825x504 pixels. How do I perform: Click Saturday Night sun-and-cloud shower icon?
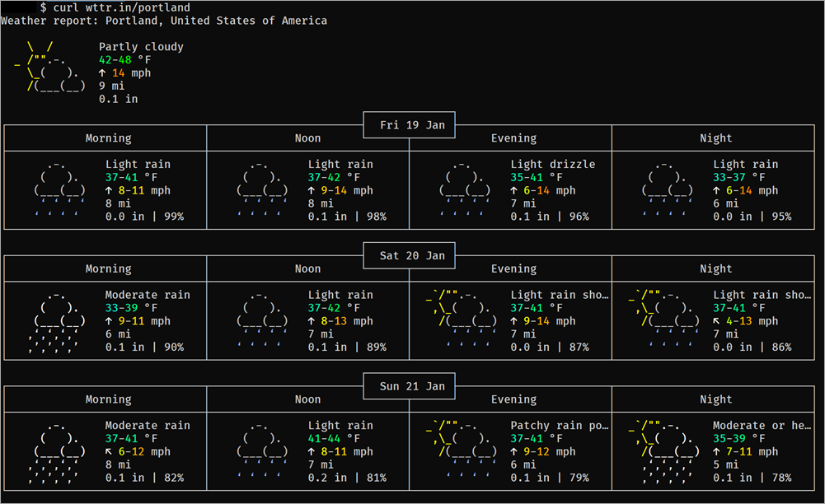tap(663, 320)
